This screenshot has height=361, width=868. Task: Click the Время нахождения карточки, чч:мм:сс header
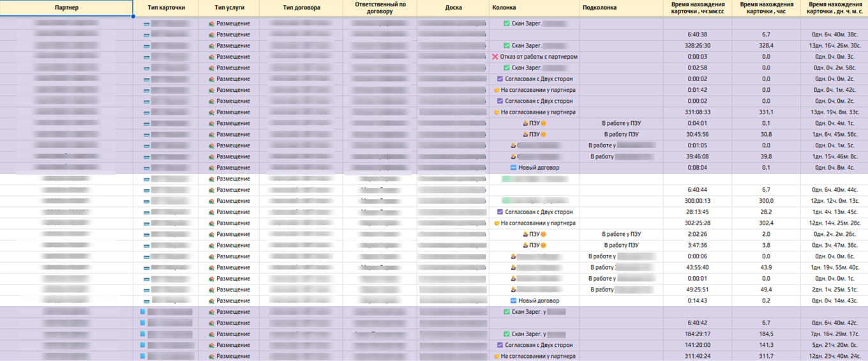tap(698, 8)
